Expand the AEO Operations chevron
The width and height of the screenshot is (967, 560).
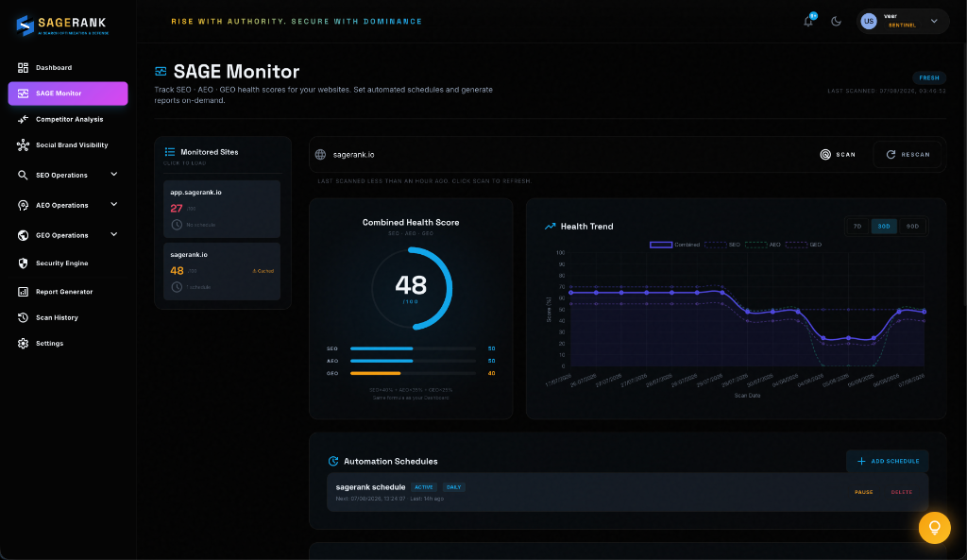coord(114,205)
